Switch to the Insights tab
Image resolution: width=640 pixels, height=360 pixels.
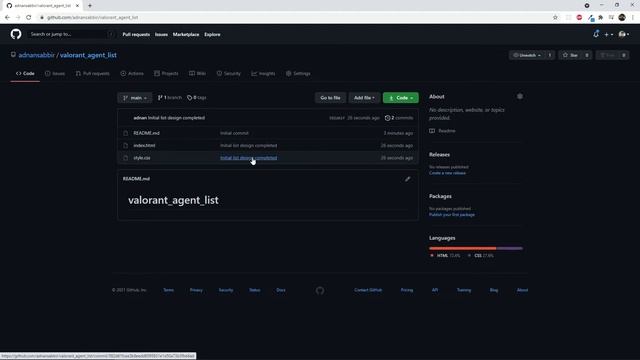click(263, 73)
